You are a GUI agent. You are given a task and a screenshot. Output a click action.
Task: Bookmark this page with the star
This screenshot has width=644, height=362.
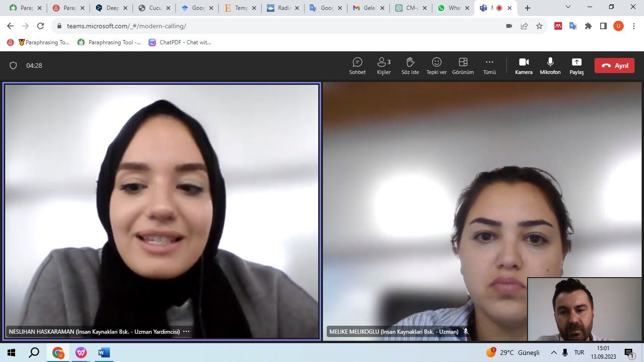(x=539, y=26)
